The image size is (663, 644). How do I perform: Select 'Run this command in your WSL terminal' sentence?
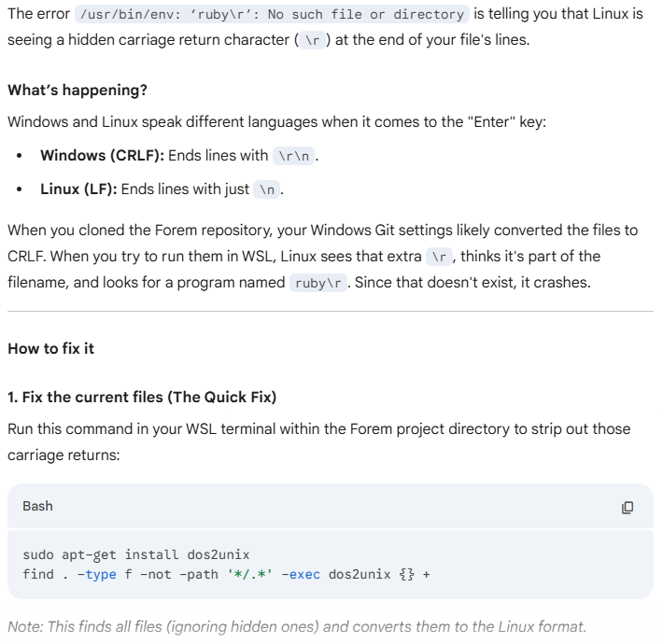[318, 442]
